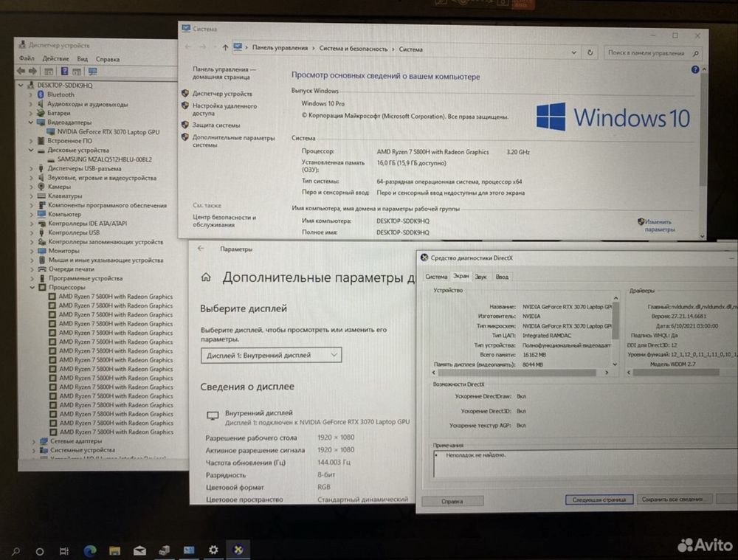The width and height of the screenshot is (738, 560).
Task: Click vertical scrollbar of System window
Action: click(x=703, y=129)
